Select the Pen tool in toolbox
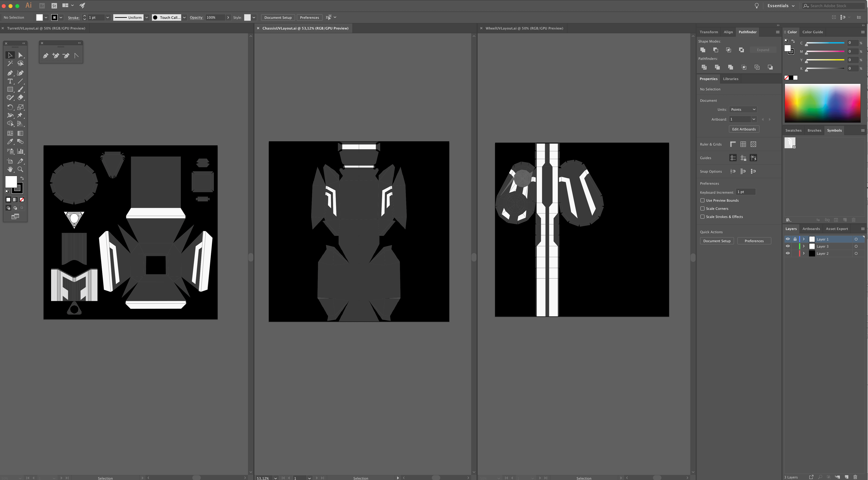This screenshot has height=480, width=868. [10, 73]
